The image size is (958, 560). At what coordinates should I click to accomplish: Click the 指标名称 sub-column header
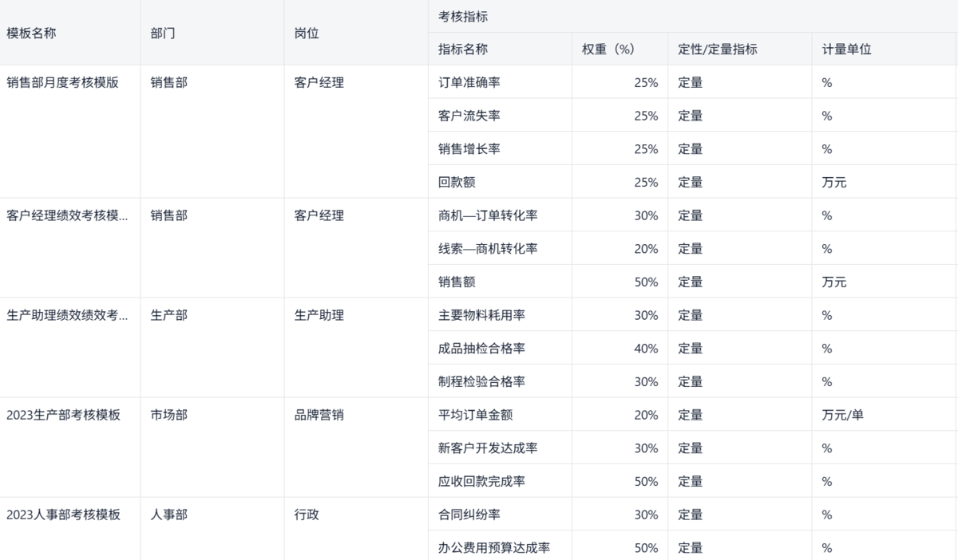(x=463, y=49)
